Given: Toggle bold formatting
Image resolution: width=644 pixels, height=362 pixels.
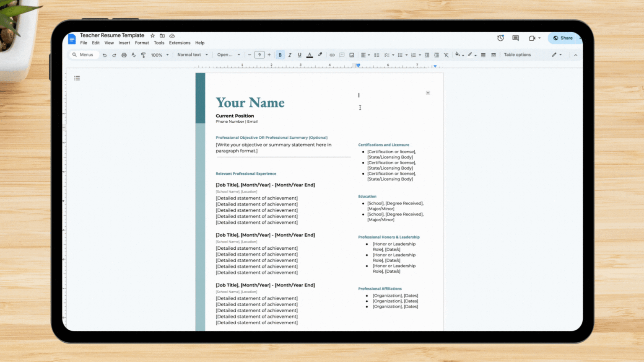Looking at the screenshot, I should (x=280, y=55).
